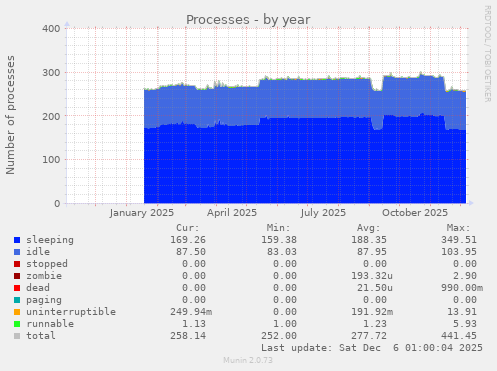Image resolution: width=497 pixels, height=371 pixels.
Task: Click the stopped legend color swatch
Action: (x=17, y=264)
